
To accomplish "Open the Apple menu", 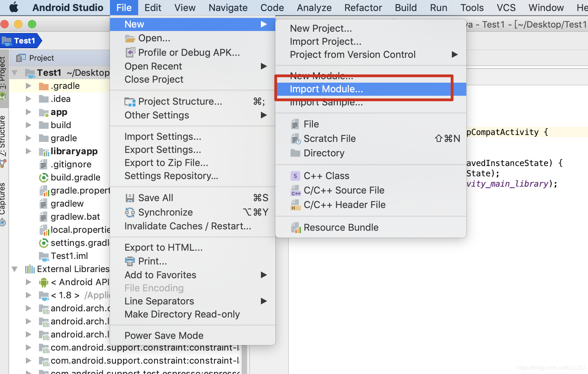I will (14, 7).
